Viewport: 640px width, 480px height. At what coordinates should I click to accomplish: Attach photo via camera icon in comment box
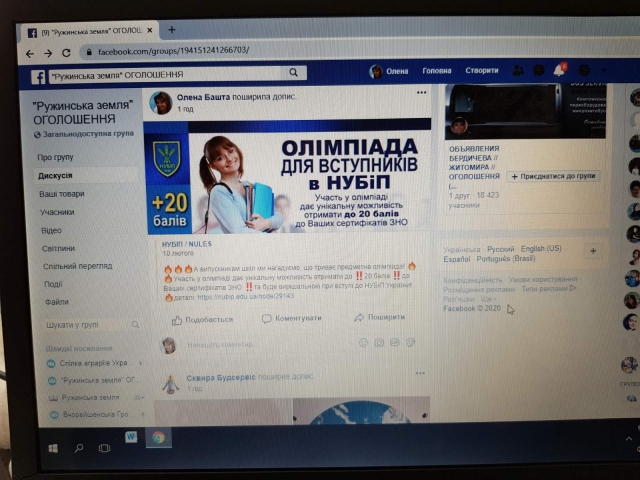(x=379, y=342)
